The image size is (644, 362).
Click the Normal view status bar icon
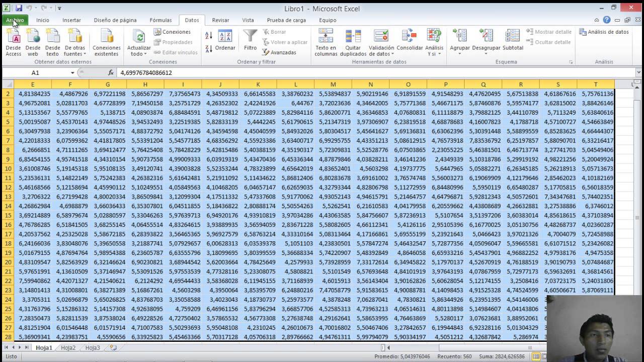(536, 356)
